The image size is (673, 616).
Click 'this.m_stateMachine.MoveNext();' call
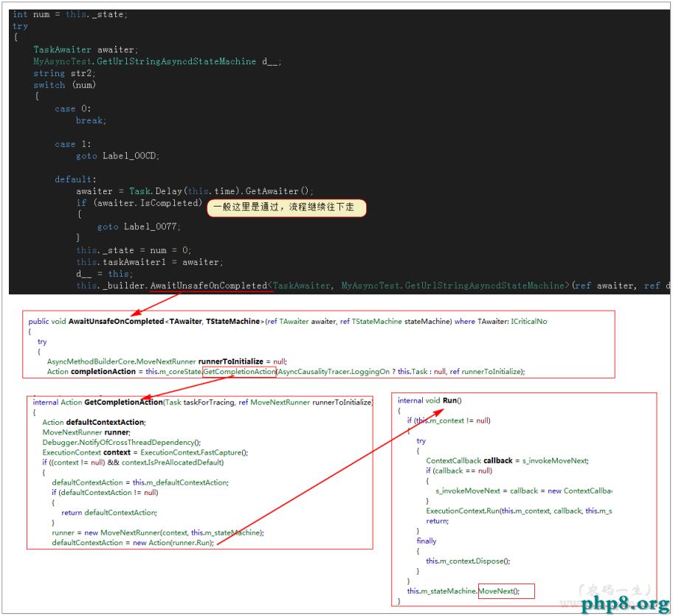(x=463, y=591)
